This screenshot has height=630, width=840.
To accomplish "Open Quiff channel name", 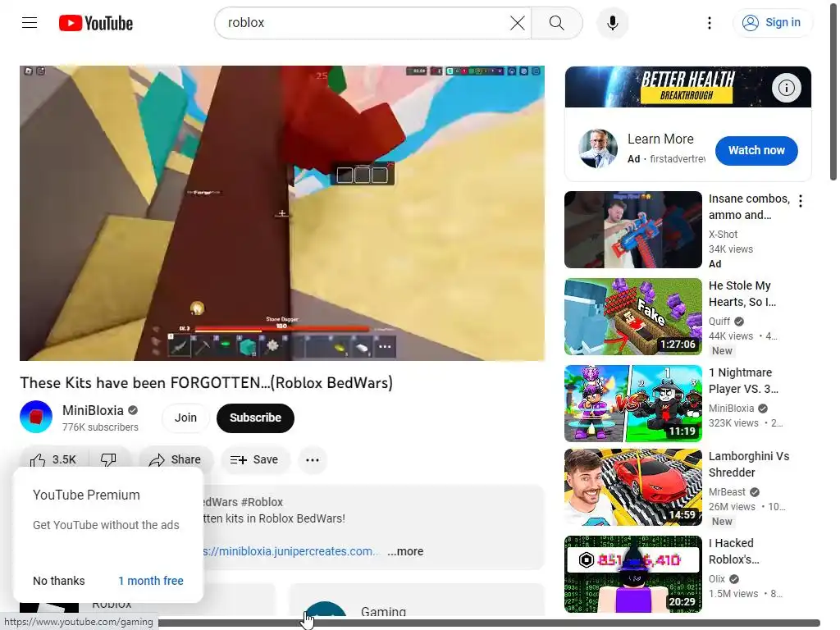I will (x=719, y=321).
